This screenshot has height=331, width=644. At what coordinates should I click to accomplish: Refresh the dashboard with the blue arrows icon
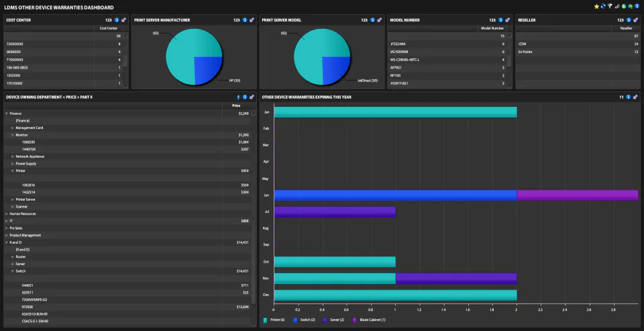point(603,7)
